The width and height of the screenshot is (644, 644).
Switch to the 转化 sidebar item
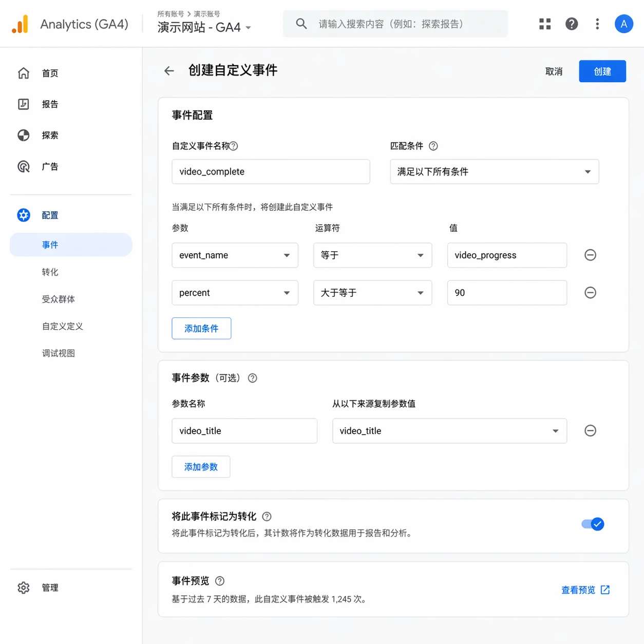50,272
